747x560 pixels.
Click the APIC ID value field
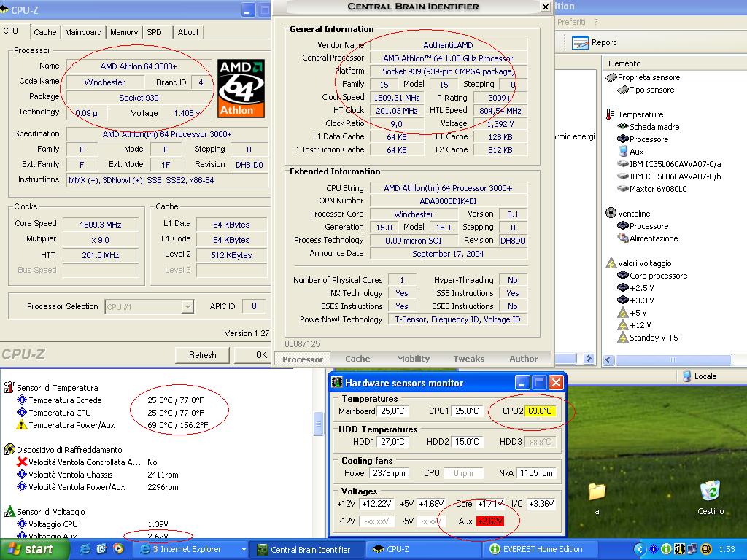[x=254, y=306]
